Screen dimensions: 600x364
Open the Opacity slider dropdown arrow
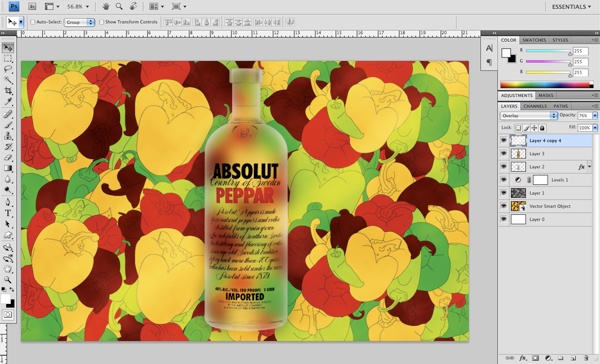pos(595,115)
